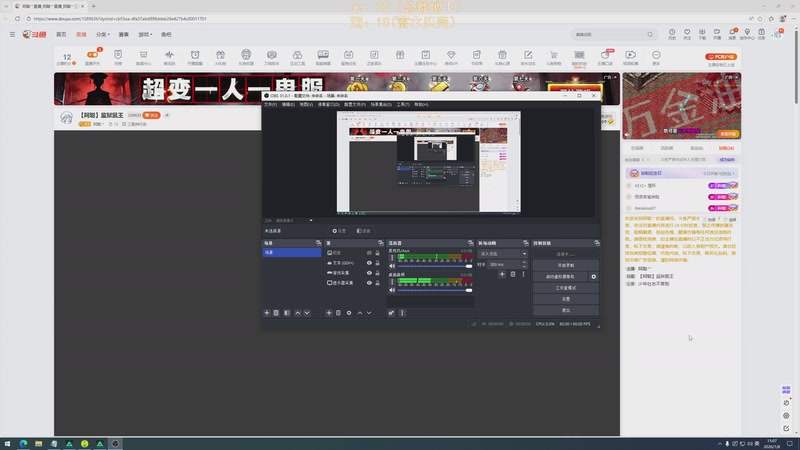
Task: Open the 'more' circle icon in streamer toolbar
Action: (656, 57)
